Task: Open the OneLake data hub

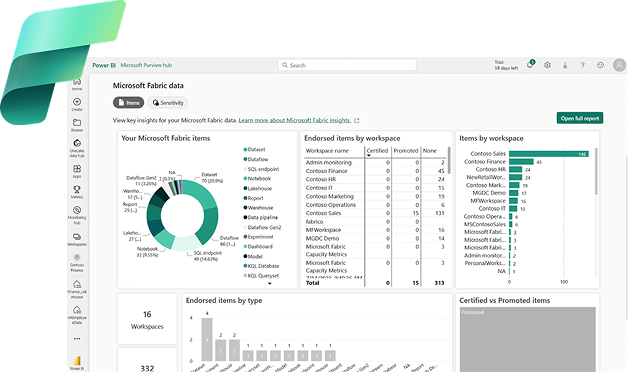Action: (x=77, y=148)
